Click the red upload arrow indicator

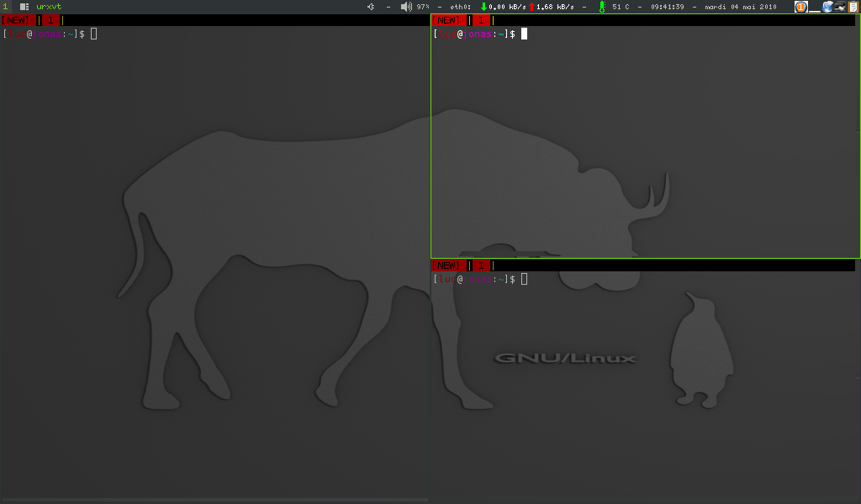(x=531, y=7)
